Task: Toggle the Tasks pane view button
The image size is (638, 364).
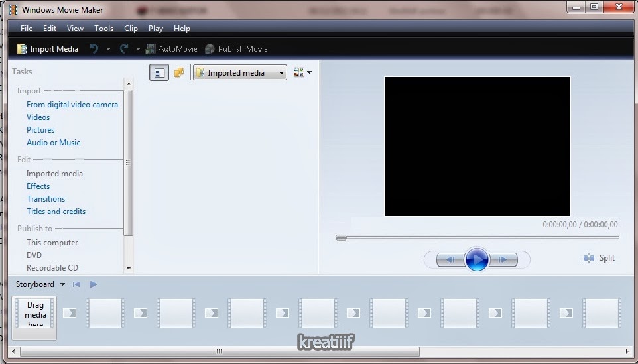Action: click(x=159, y=73)
